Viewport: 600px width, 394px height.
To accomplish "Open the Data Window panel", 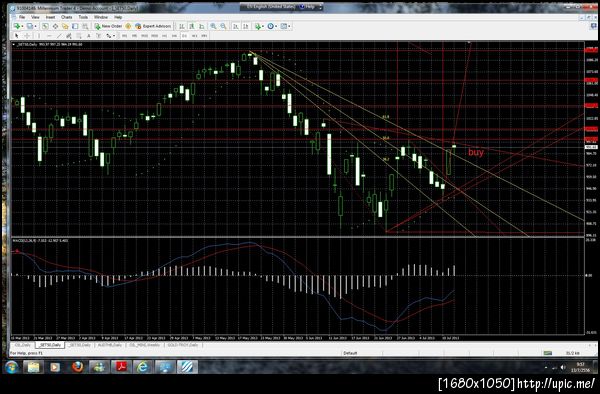I will point(55,26).
